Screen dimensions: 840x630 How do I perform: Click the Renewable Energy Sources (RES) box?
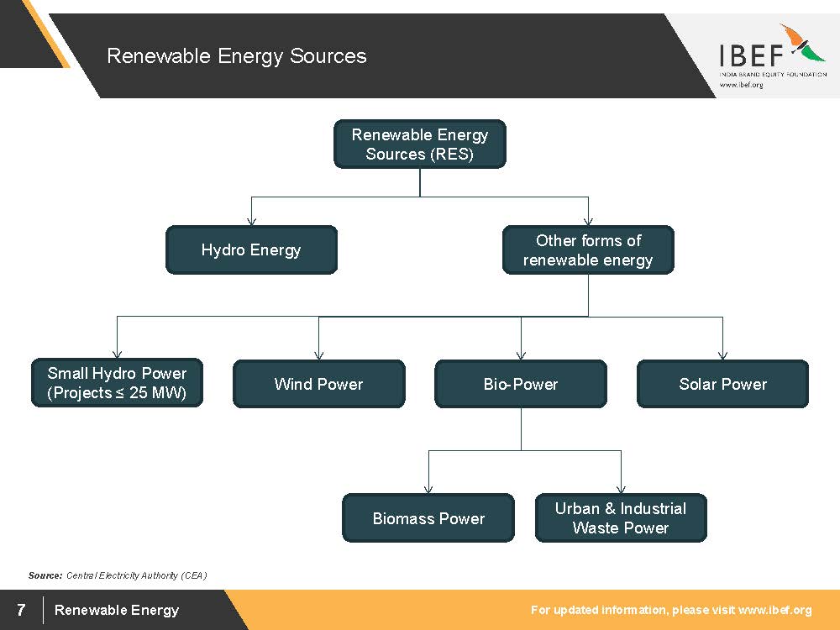coord(420,144)
